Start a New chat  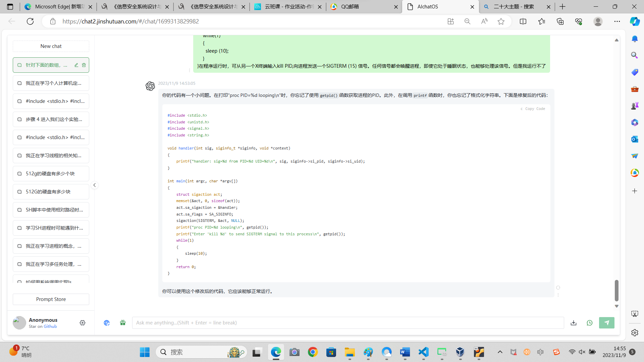point(51,46)
